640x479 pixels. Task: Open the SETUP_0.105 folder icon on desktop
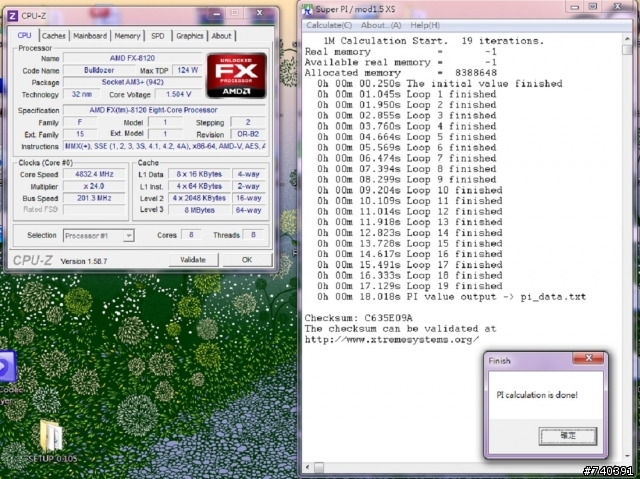[52, 443]
